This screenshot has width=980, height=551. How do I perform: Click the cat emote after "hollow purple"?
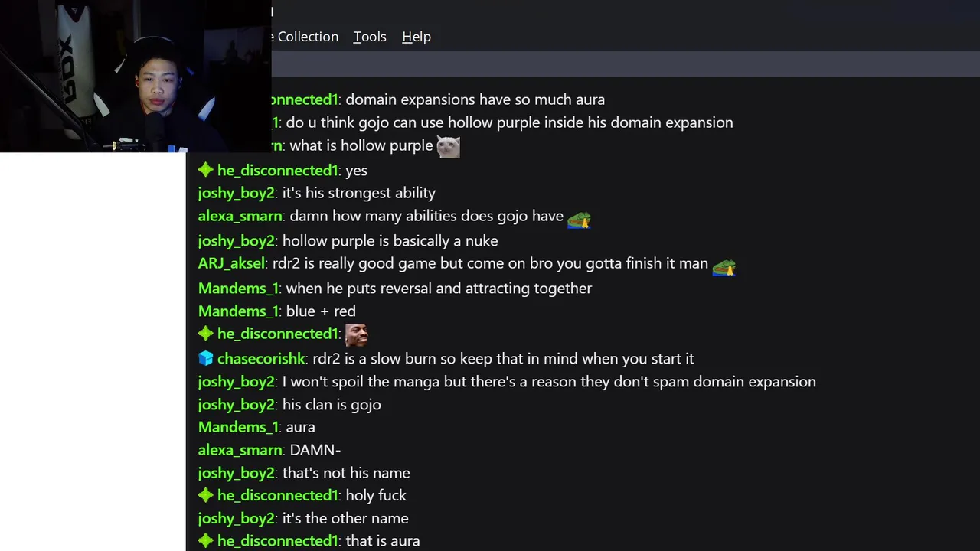tap(448, 146)
